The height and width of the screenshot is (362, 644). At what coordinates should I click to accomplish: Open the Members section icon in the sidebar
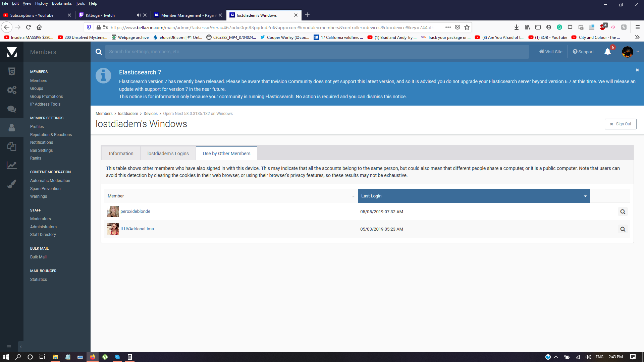pos(12,127)
